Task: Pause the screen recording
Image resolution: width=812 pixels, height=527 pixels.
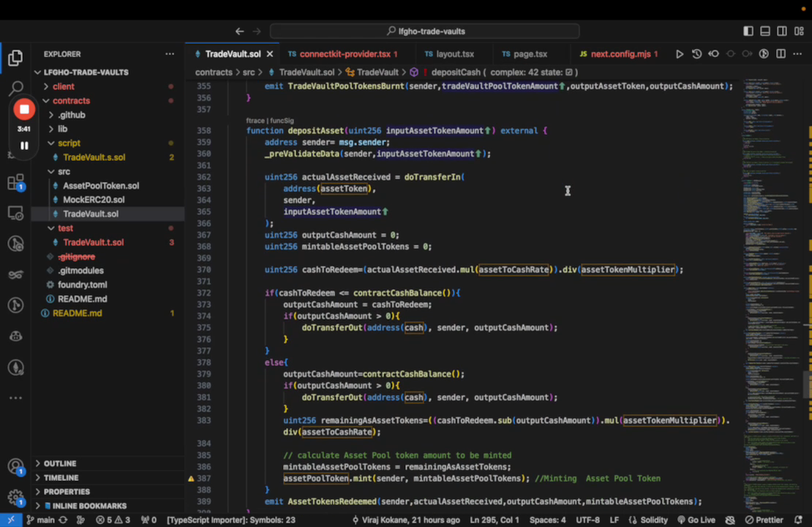Action: point(24,146)
